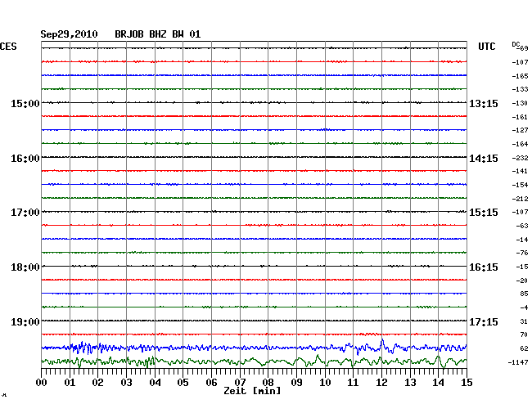
Task: Select the 19:00 local time label
Action: coord(25,321)
